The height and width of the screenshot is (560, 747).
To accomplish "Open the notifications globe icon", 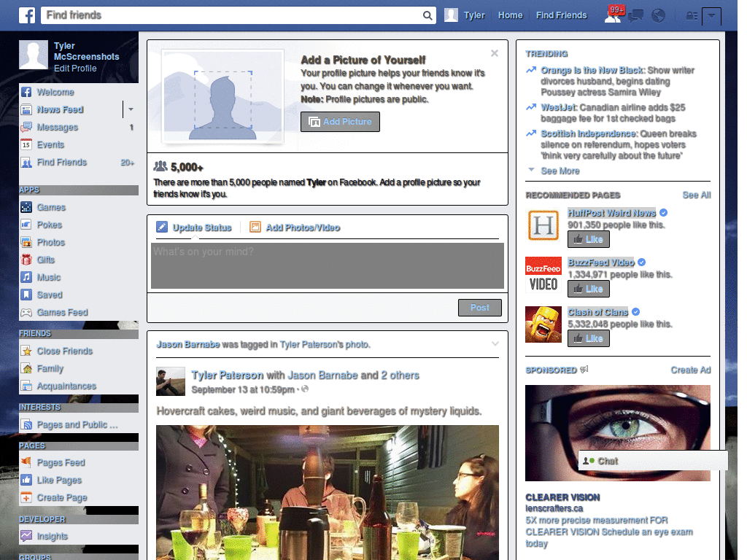I will tap(659, 16).
